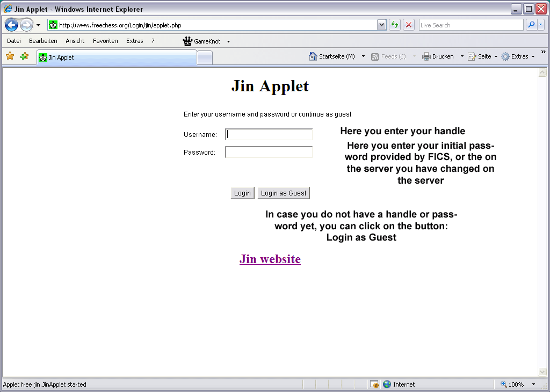
Task: Go back with the Back arrow button
Action: (x=12, y=25)
